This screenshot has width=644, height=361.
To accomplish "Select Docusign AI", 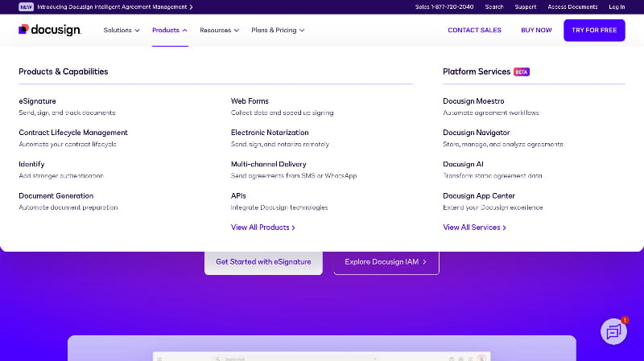I will click(x=463, y=164).
